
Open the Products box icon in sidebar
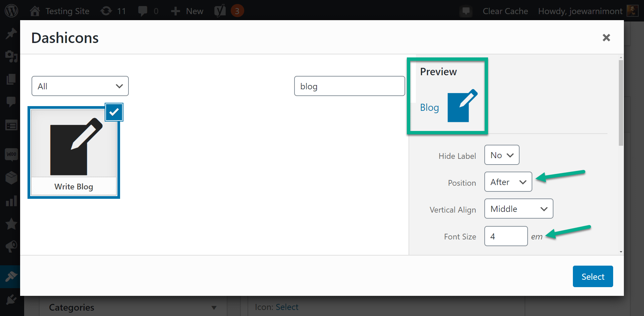[11, 177]
